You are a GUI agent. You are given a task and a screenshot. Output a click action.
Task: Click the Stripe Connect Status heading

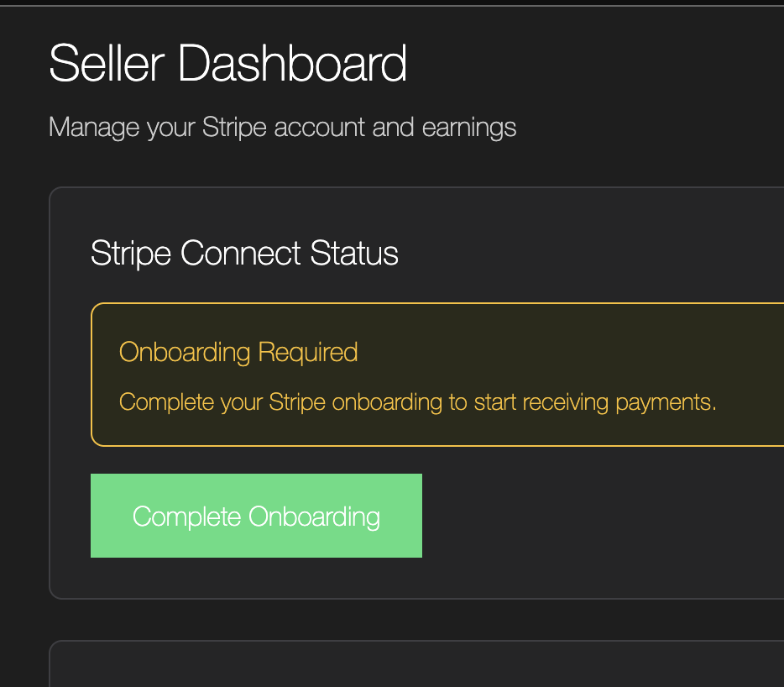244,253
